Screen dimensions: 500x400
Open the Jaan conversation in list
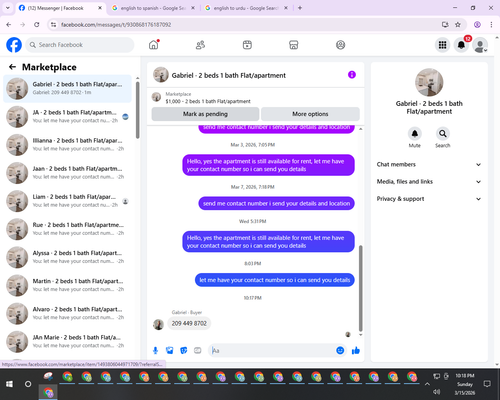click(x=67, y=173)
